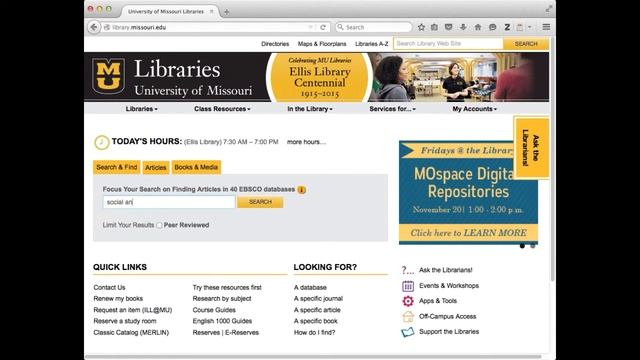Image resolution: width=640 pixels, height=360 pixels.
Task: Select the second carousel slide dot
Action: pyautogui.click(x=533, y=246)
